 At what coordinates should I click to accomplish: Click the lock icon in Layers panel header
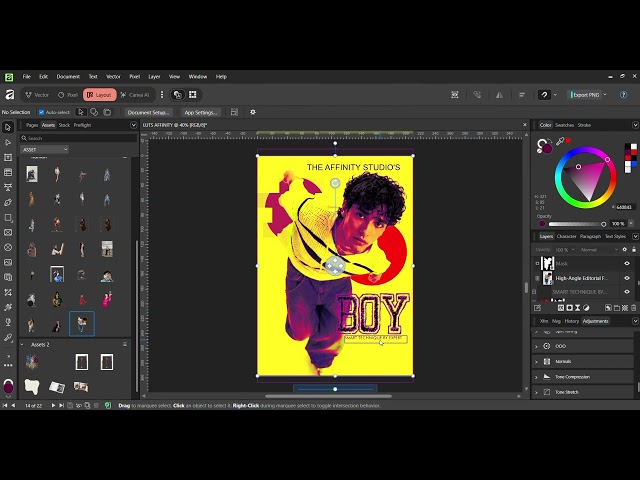coord(633,249)
